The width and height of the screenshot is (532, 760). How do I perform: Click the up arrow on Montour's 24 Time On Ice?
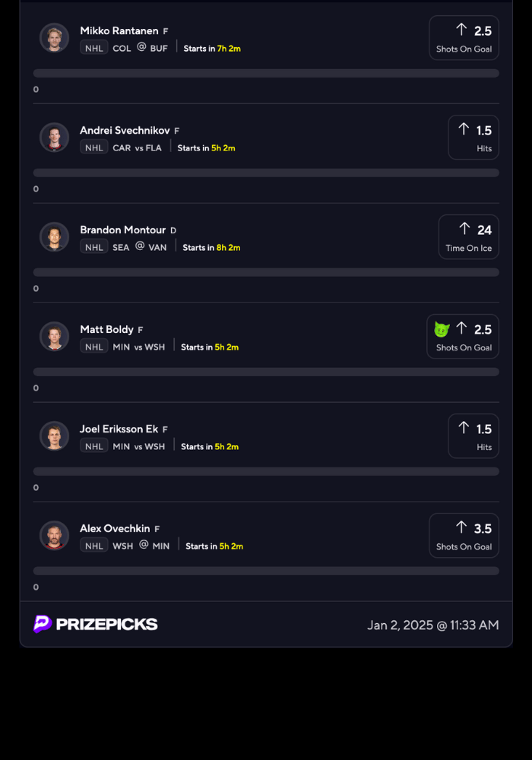(x=464, y=229)
